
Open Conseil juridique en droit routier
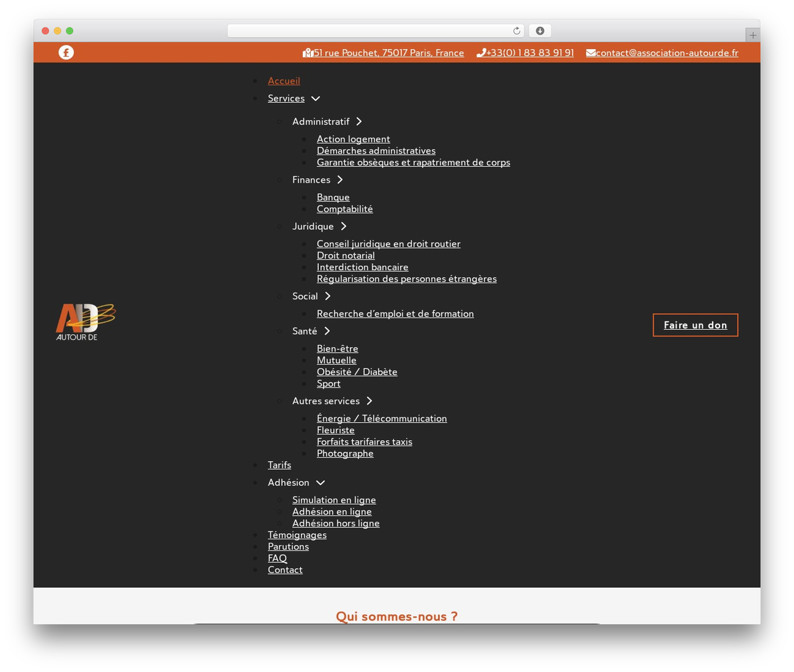pyautogui.click(x=389, y=244)
